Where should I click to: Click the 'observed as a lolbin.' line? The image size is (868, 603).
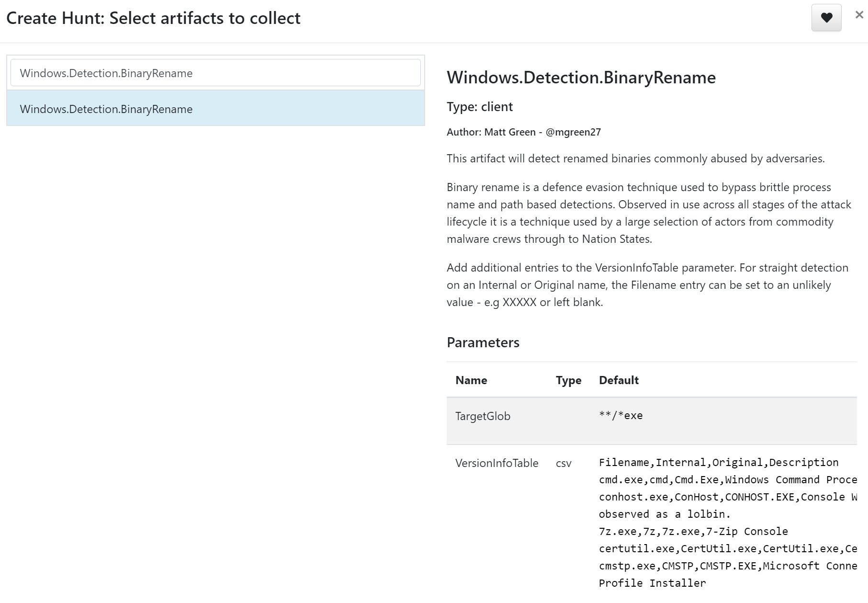(665, 514)
